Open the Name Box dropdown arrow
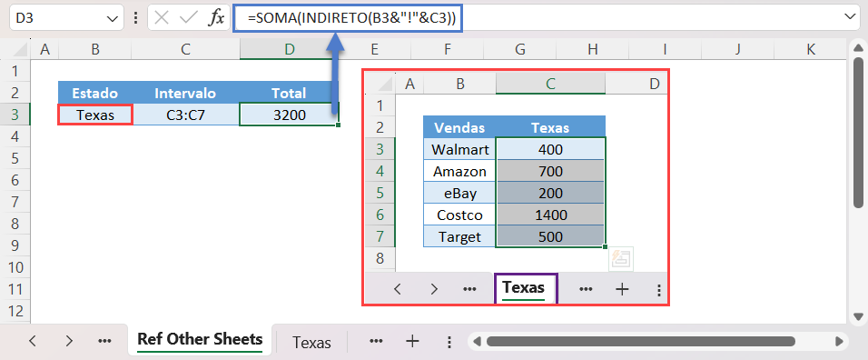 [x=113, y=18]
